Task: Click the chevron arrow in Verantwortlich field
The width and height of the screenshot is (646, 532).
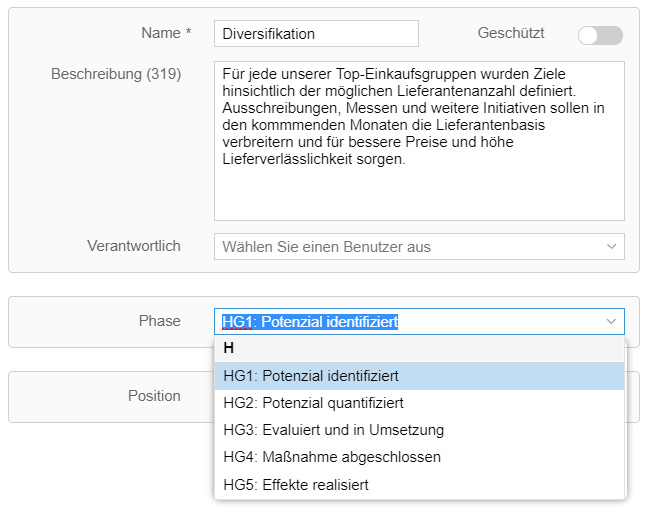Action: tap(611, 246)
